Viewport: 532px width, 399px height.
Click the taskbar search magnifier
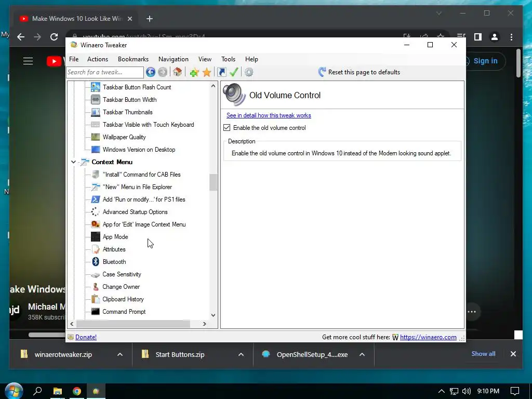(x=37, y=391)
